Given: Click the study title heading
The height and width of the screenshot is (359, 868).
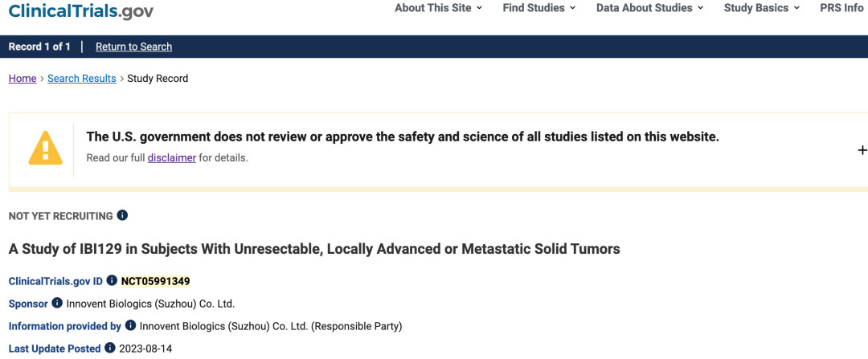Looking at the screenshot, I should (x=314, y=249).
